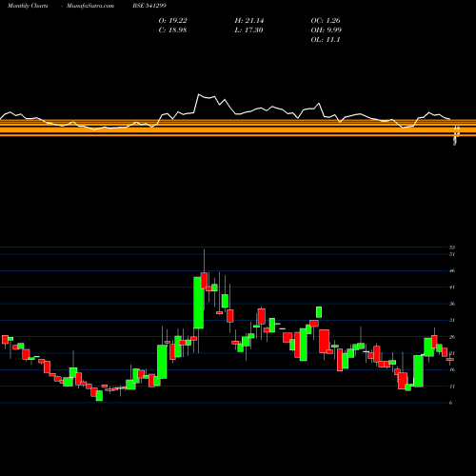The image size is (476, 476).
Task: Click the peak of the white indicator line
Action: [x=199, y=94]
